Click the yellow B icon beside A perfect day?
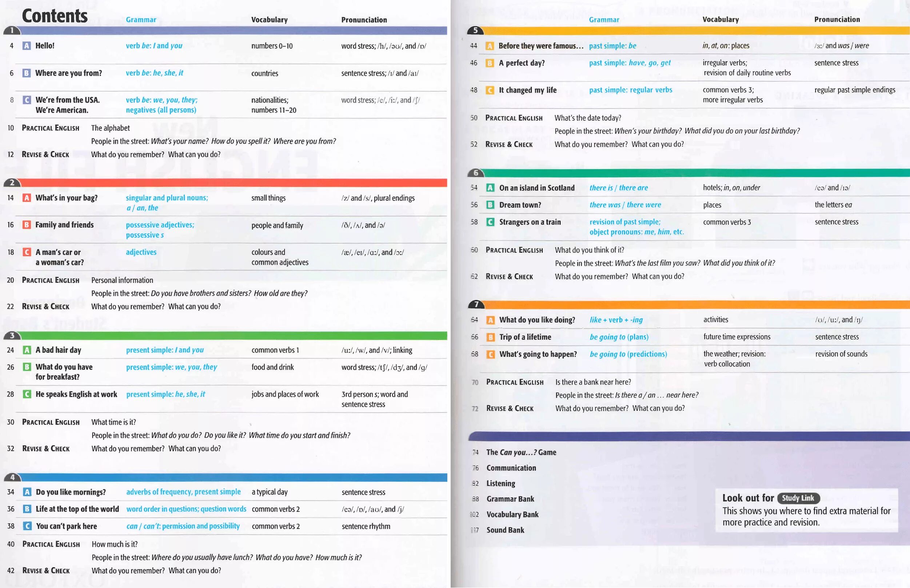Viewport: 910px width, 588px height. 490,63
